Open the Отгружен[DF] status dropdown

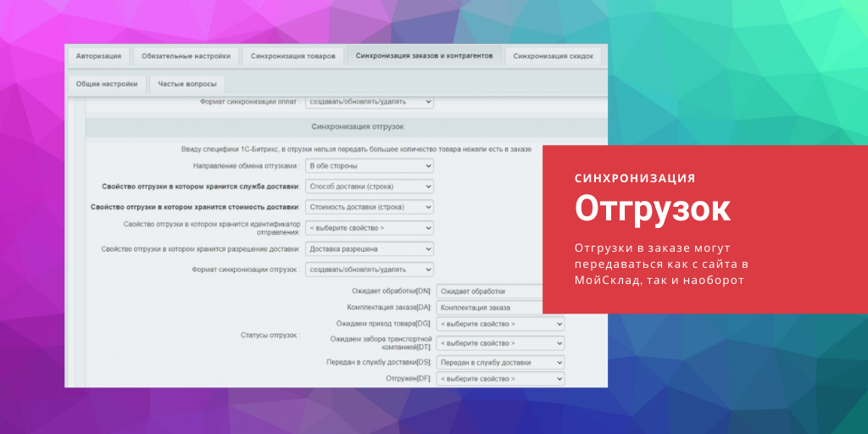tap(500, 379)
